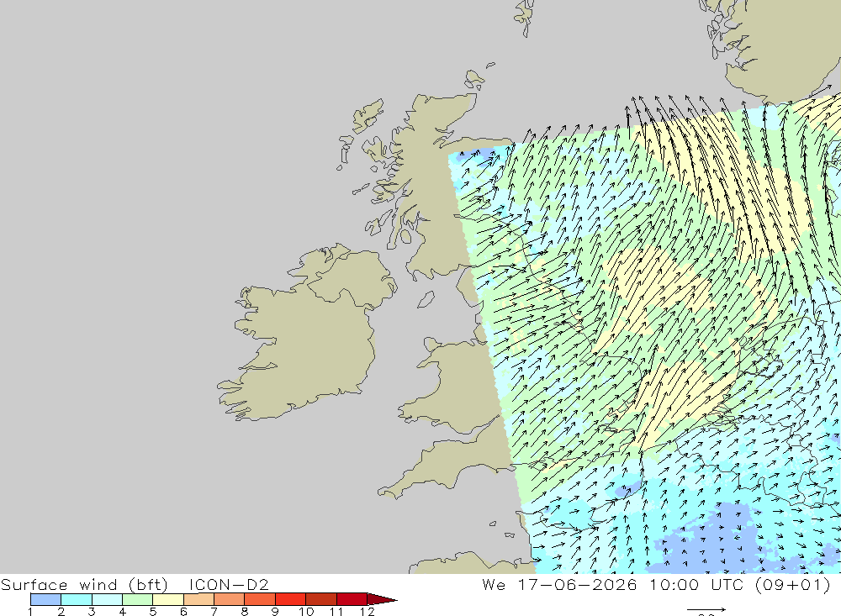841x616 pixels.
Task: Click the reference wind arrow below the date
Action: (706, 609)
